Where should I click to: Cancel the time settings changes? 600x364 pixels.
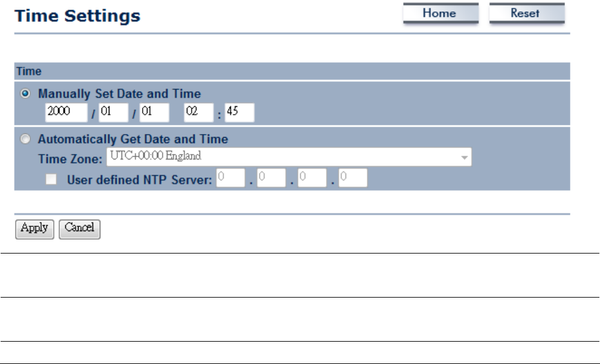pyautogui.click(x=80, y=229)
